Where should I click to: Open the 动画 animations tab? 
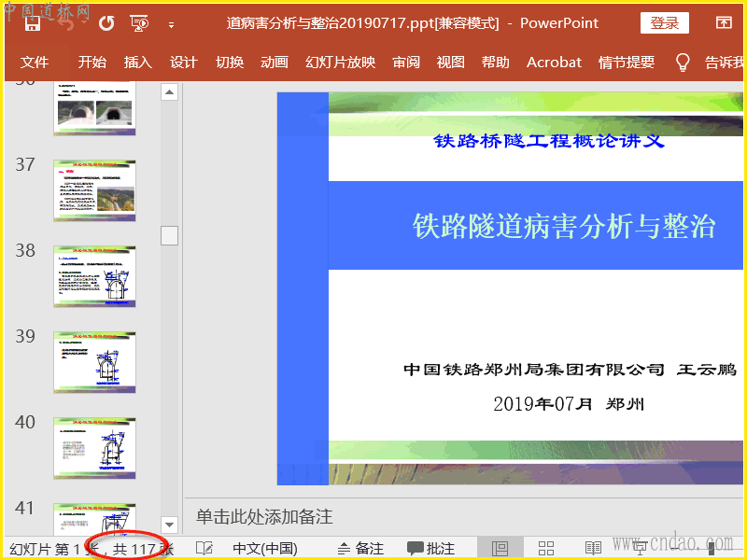tap(275, 62)
